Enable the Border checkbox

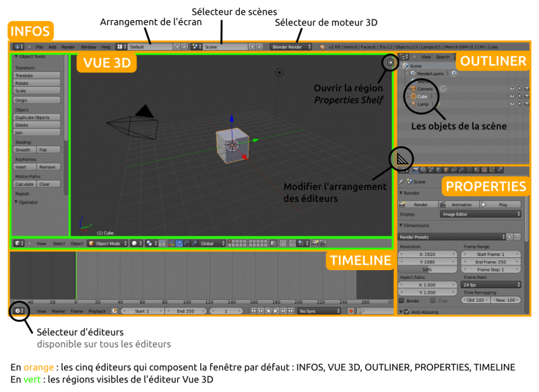[x=401, y=300]
